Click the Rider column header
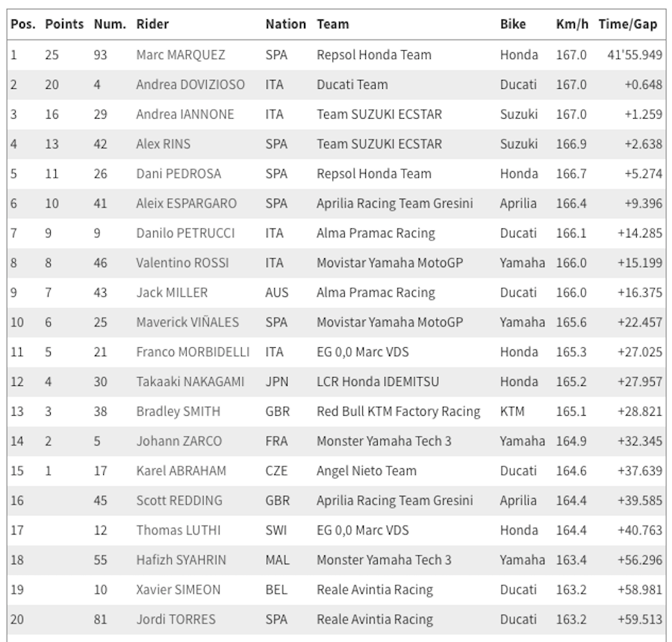Viewport: 672px width, 642px height. pyautogui.click(x=152, y=24)
